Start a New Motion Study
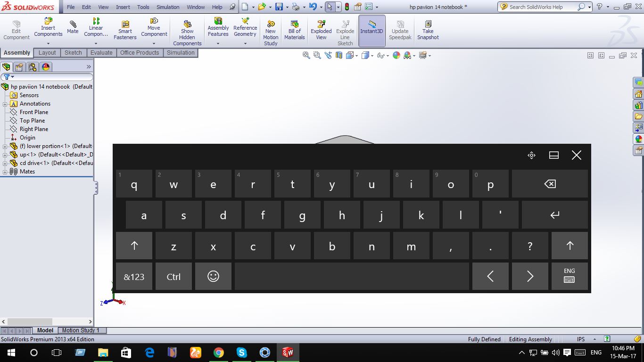The height and width of the screenshot is (362, 644). (271, 33)
